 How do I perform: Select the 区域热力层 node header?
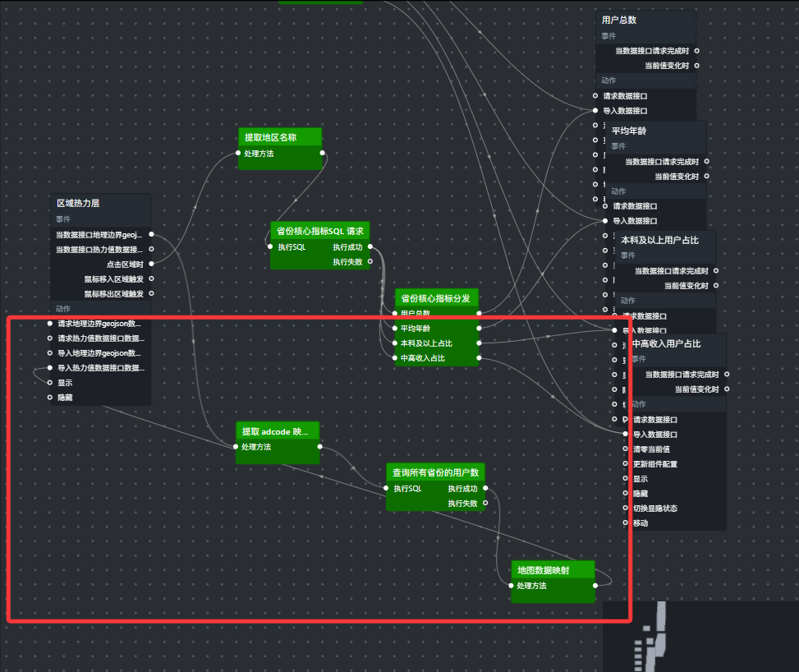[x=100, y=203]
